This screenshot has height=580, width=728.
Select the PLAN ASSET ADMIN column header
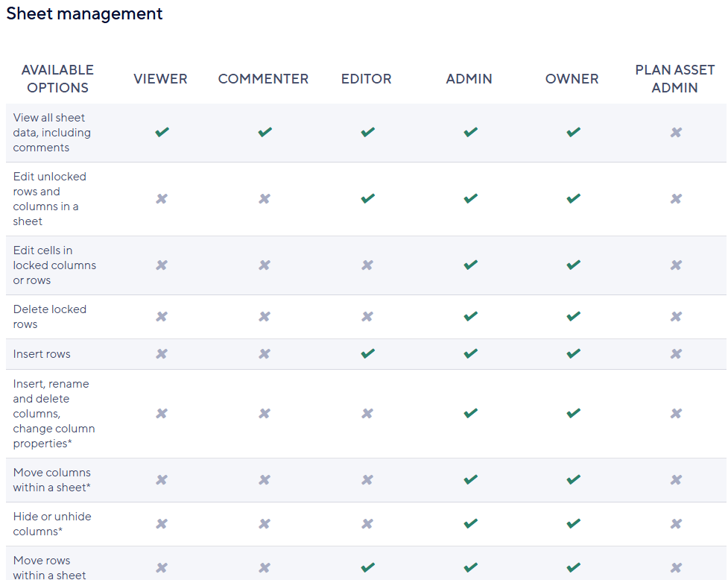click(675, 79)
